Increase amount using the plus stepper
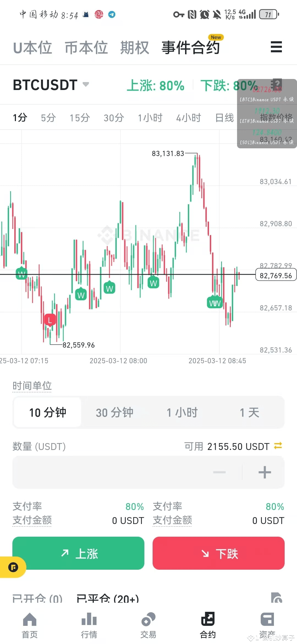The height and width of the screenshot is (644, 297). coord(264,472)
